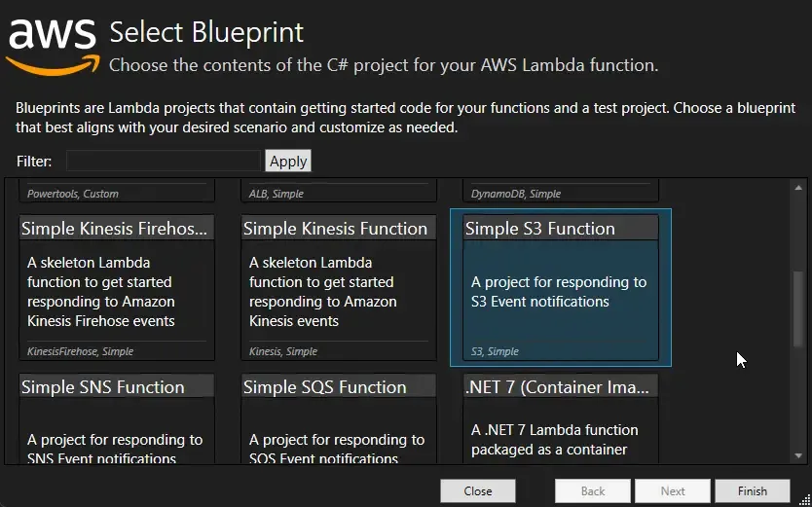Viewport: 812px width, 507px height.
Task: Click the blueprint list scrollbar thumb
Action: pos(798,308)
